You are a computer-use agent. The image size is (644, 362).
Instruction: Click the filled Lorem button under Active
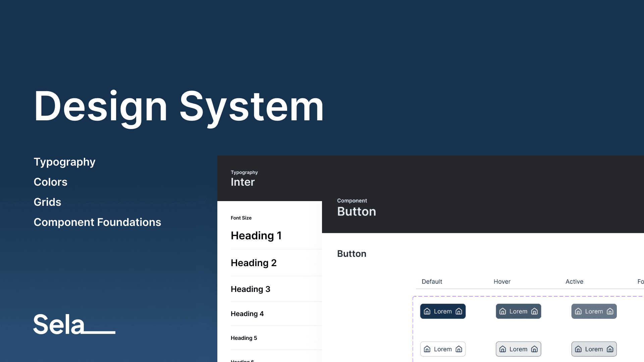pos(594,311)
